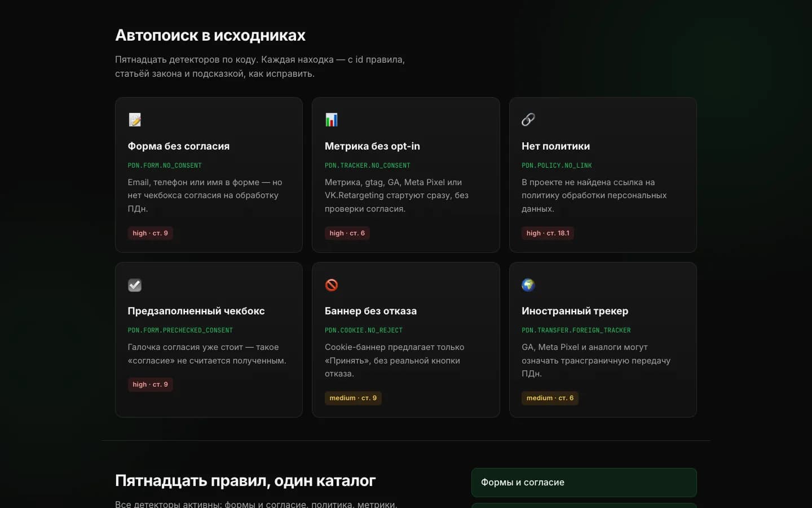The width and height of the screenshot is (812, 508).
Task: Click rule id PDN.COOKIE.NO_REJECT
Action: [364, 330]
